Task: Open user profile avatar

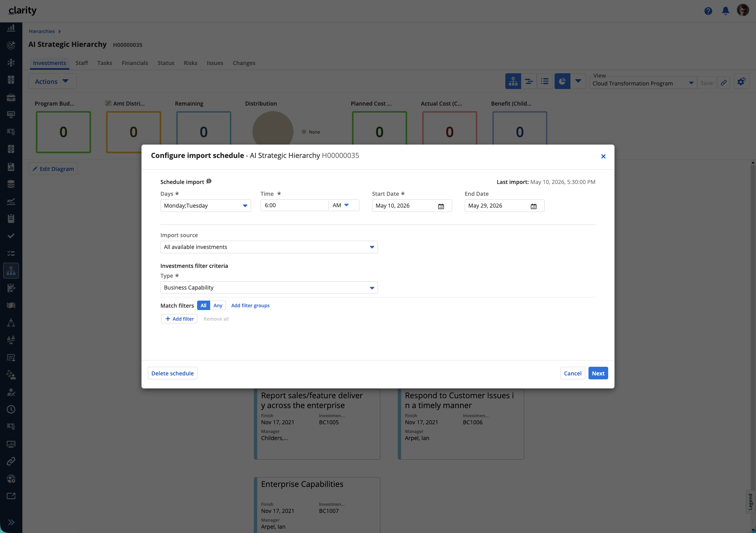Action: [x=743, y=10]
